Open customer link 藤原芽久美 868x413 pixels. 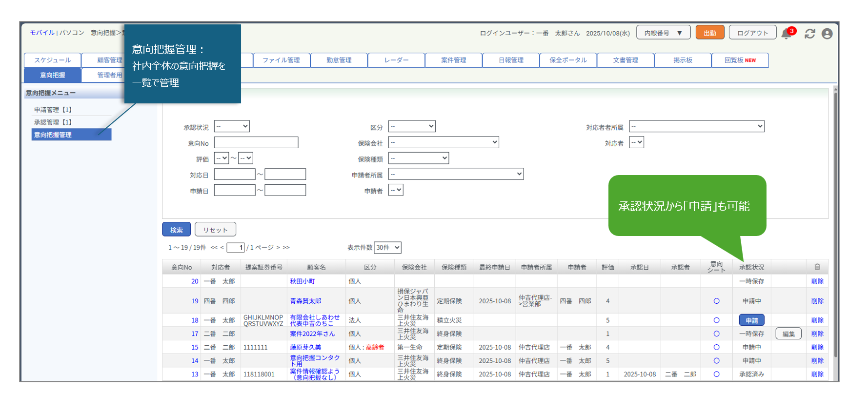[x=305, y=347]
